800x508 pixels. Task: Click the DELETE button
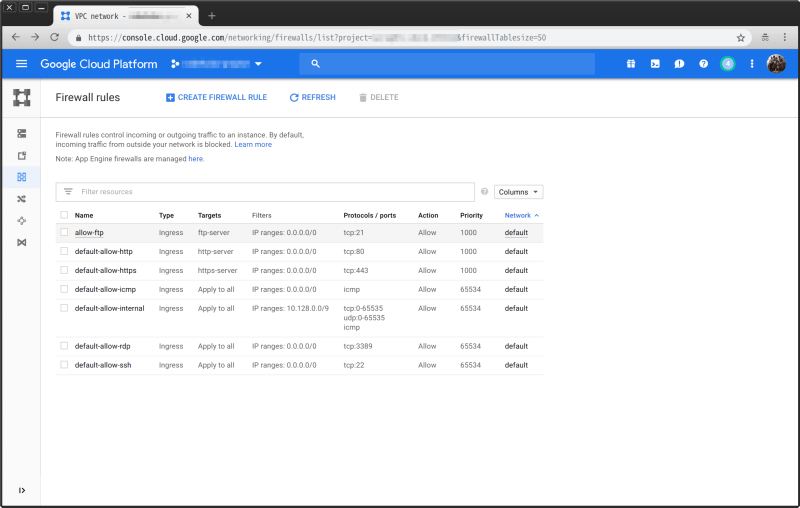pyautogui.click(x=379, y=97)
